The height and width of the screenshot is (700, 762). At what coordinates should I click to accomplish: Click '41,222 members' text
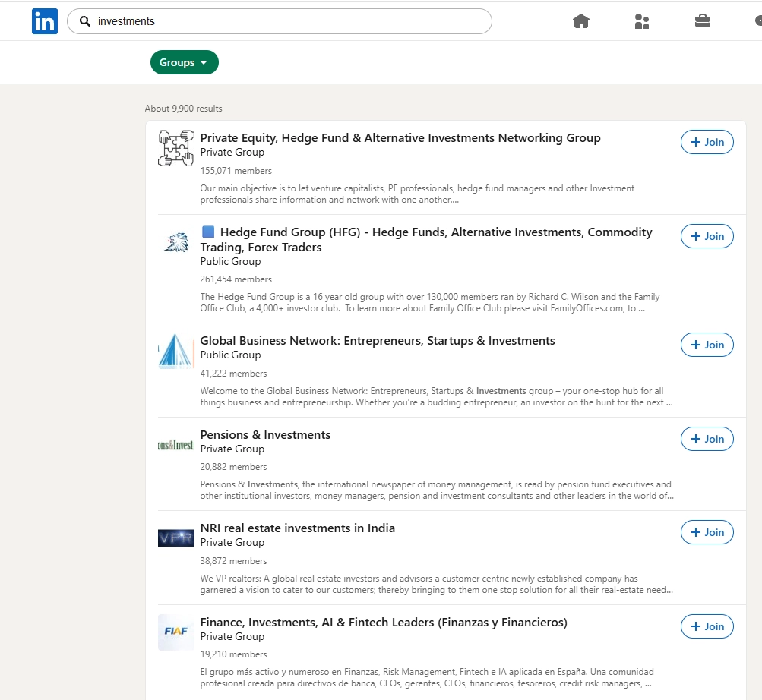pos(233,374)
